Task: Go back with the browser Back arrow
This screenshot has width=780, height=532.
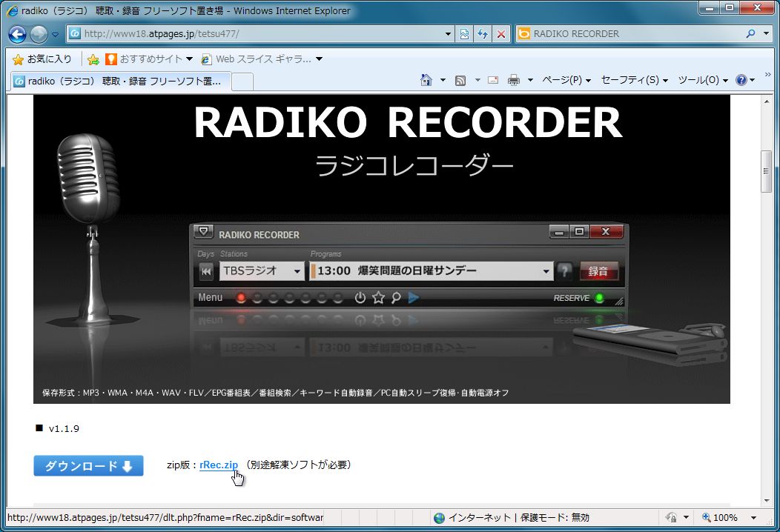Action: 17,34
